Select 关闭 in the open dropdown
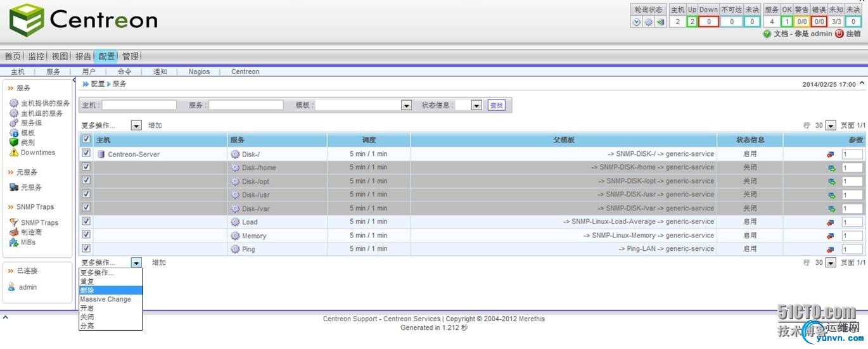Image resolution: width=868 pixels, height=349 pixels. [x=111, y=317]
